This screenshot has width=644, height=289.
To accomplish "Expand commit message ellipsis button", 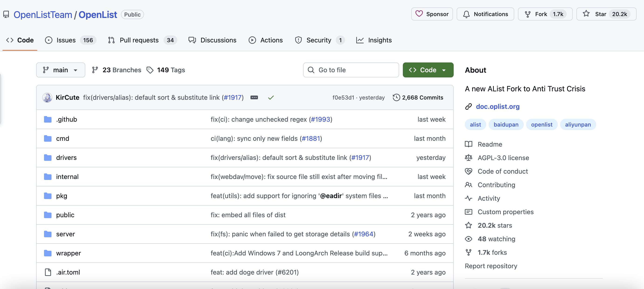I will pos(254,97).
